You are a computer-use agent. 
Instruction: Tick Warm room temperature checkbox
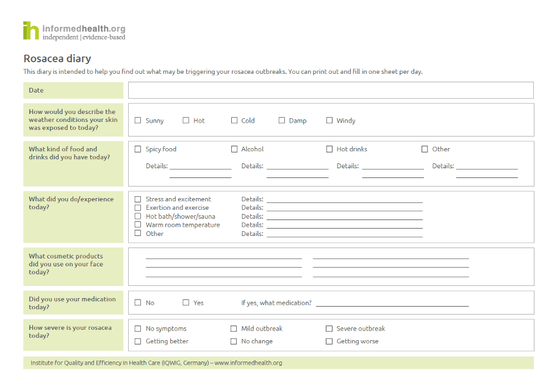tap(138, 224)
